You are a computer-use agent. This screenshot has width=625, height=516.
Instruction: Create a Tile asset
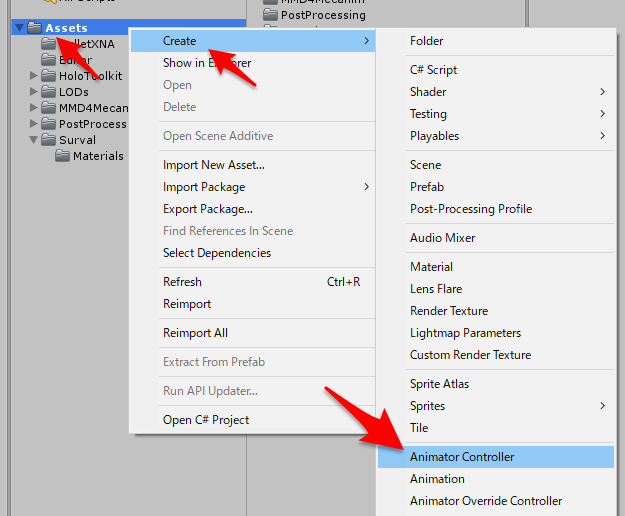point(496,428)
